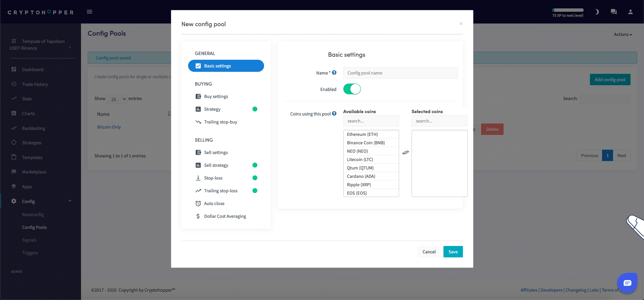Click the swap arrows between coin lists

click(x=405, y=152)
